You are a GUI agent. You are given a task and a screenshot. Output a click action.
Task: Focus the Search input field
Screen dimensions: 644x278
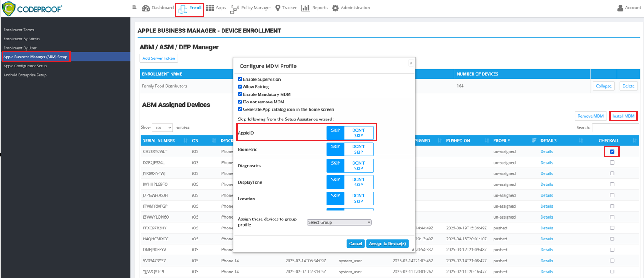(x=615, y=127)
